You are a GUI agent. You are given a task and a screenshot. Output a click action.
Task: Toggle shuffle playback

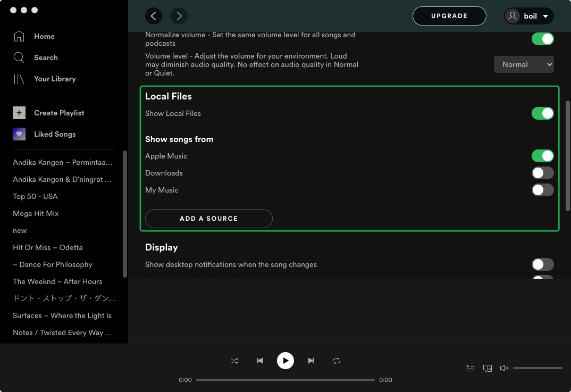234,361
